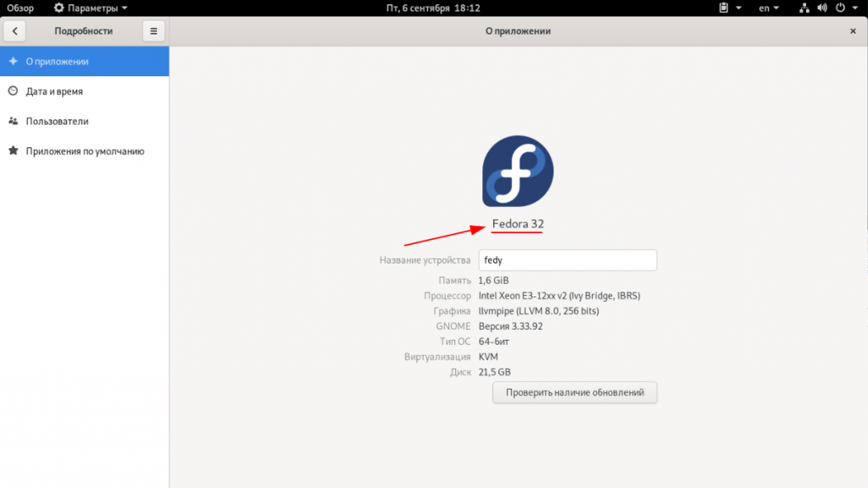Screen dimensions: 868x488
Task: Select the О приложении sidebar item
Action: click(x=85, y=62)
